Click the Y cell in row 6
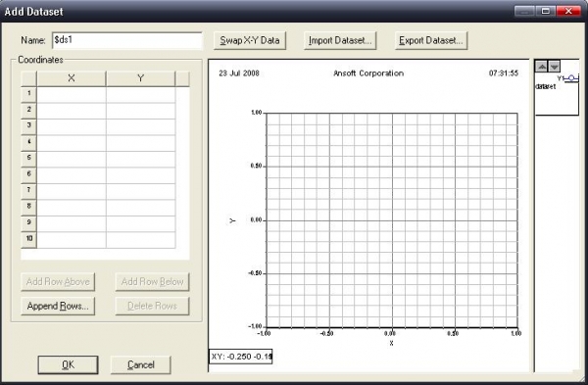This screenshot has width=588, height=385. [140, 175]
